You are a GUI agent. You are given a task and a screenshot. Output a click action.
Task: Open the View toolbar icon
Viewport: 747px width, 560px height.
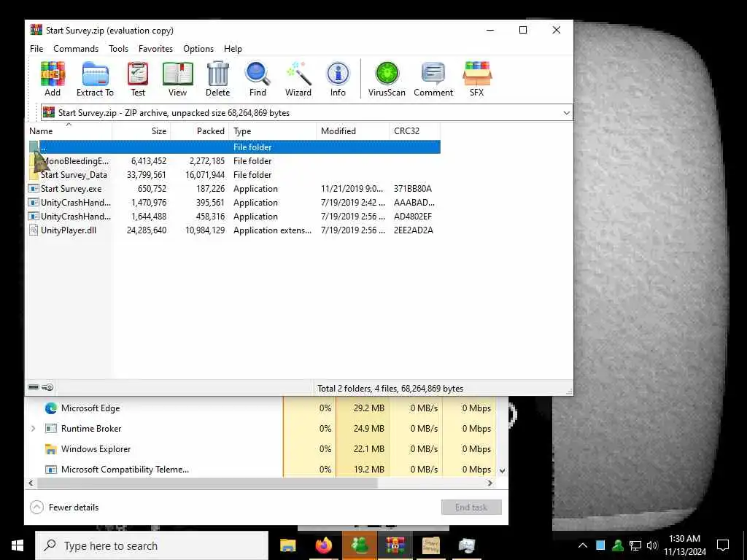[178, 79]
